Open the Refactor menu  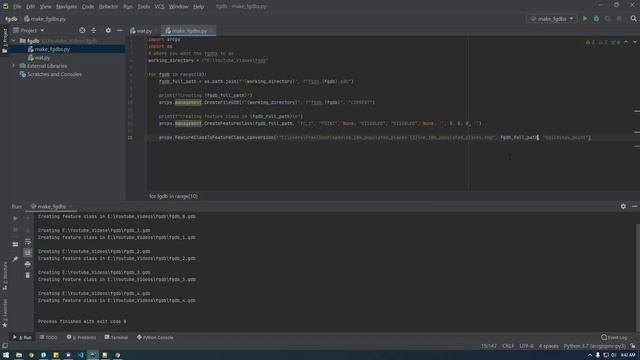point(108,7)
